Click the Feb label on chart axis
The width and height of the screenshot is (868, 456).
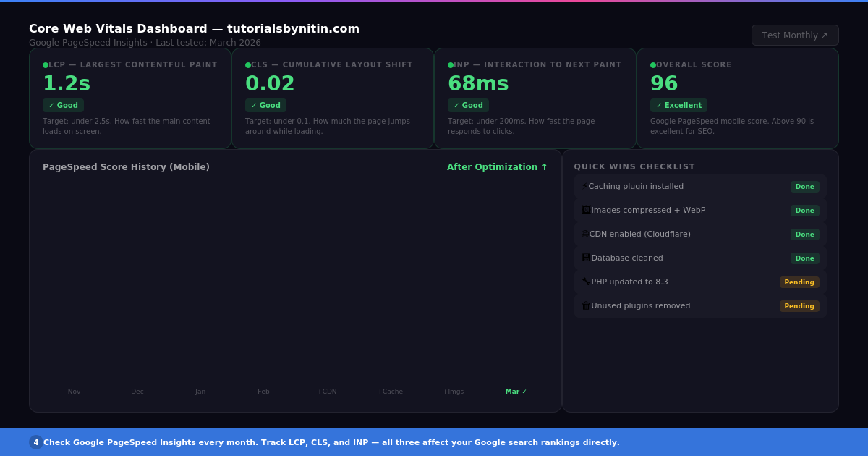pos(263,392)
